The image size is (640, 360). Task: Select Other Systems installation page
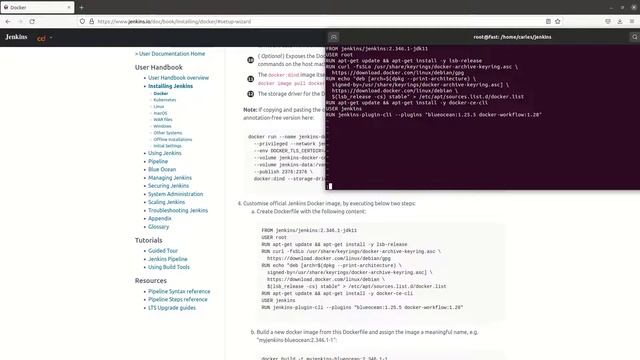[168, 133]
